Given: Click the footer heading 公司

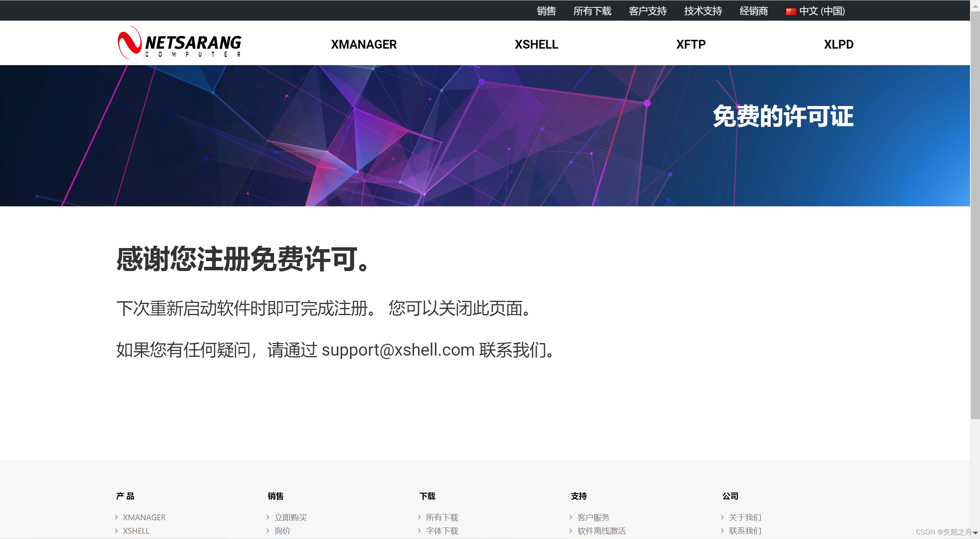Looking at the screenshot, I should click(730, 496).
